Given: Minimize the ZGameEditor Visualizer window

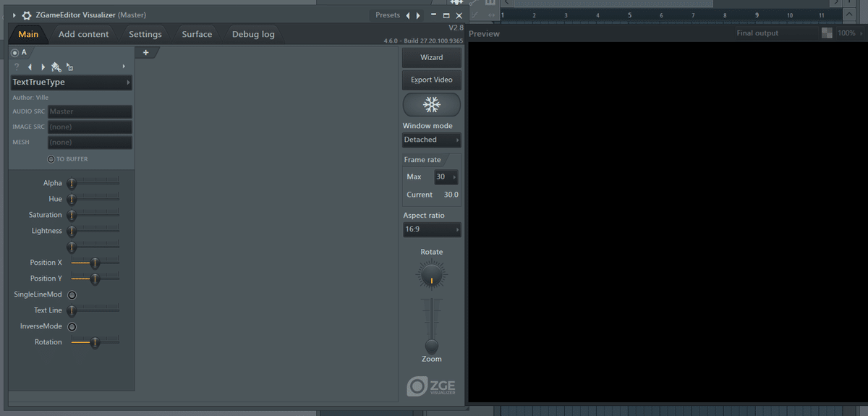Looking at the screenshot, I should coord(433,15).
